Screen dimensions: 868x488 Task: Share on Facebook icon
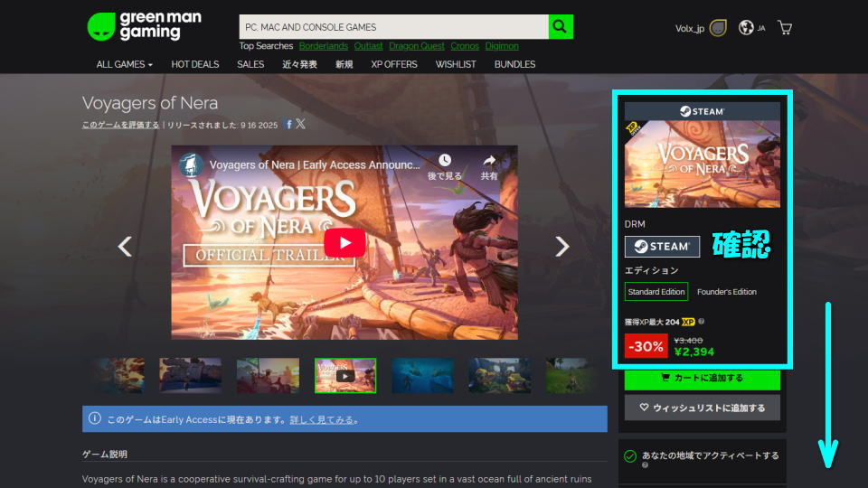coord(288,124)
